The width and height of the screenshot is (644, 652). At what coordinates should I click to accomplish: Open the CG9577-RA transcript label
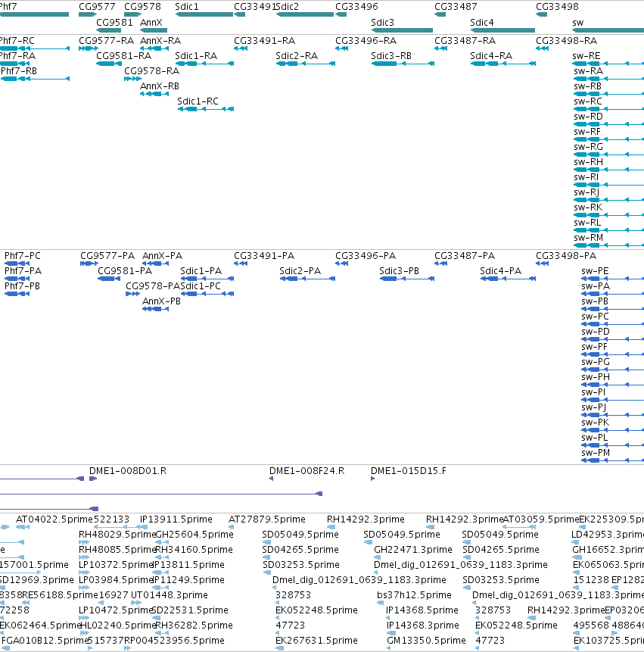point(107,41)
